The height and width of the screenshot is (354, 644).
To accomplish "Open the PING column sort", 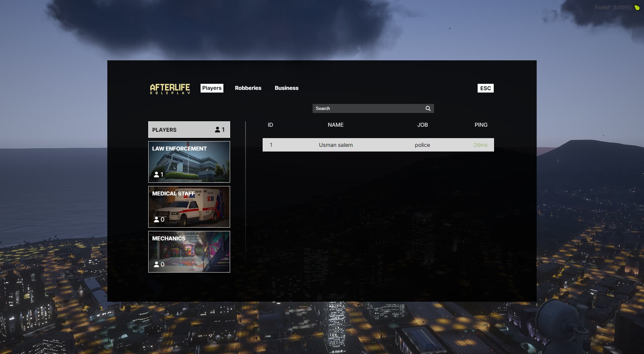I will click(x=481, y=125).
